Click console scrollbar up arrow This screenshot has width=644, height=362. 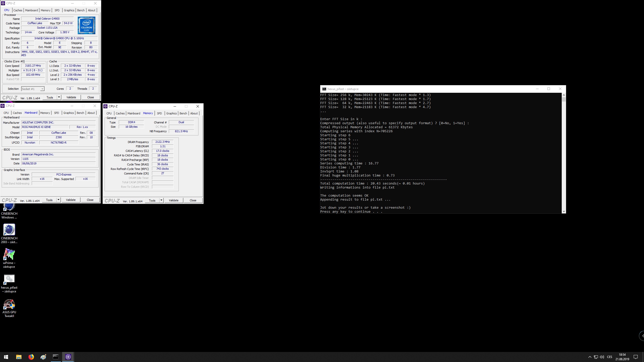564,95
